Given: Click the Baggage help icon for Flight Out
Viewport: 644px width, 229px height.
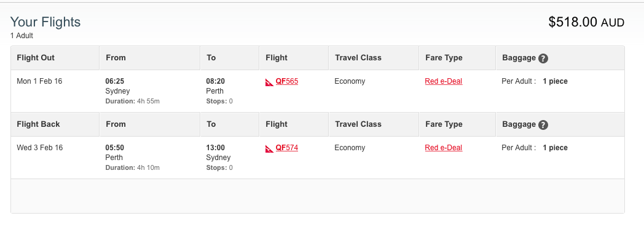Looking at the screenshot, I should click(543, 58).
